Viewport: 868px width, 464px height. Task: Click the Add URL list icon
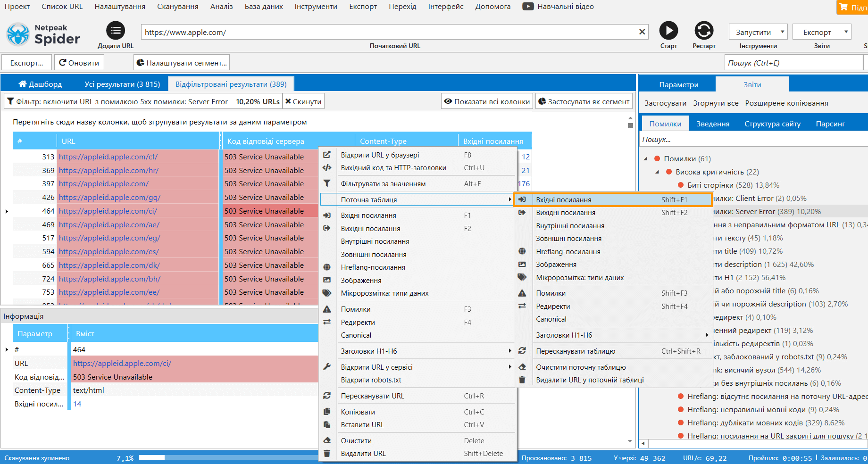coord(116,31)
